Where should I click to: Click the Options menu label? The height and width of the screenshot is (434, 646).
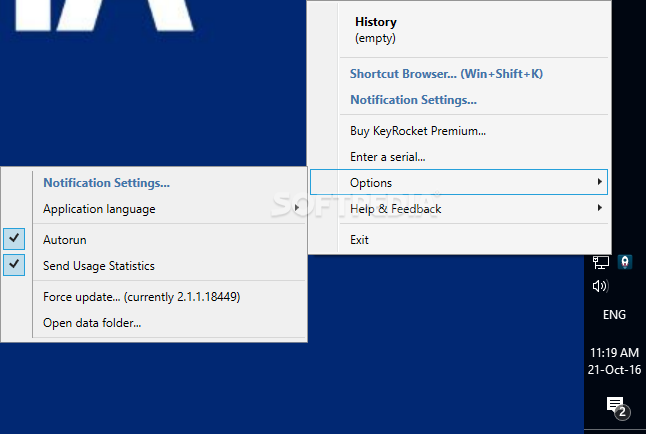coord(371,183)
